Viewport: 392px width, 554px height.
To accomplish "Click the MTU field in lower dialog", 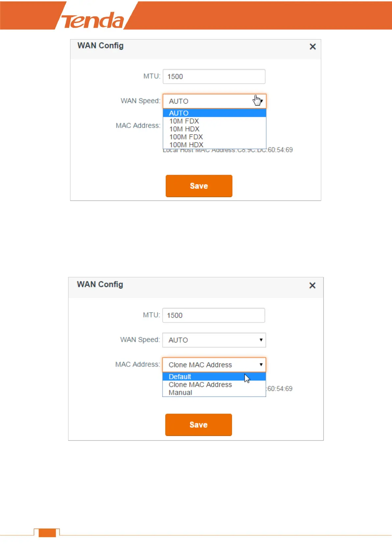I will click(214, 315).
